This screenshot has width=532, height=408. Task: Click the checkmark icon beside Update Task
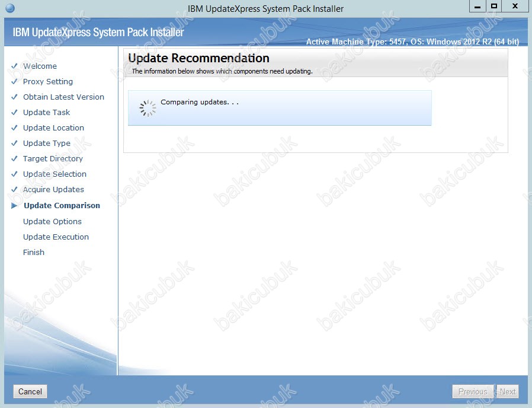[14, 112]
